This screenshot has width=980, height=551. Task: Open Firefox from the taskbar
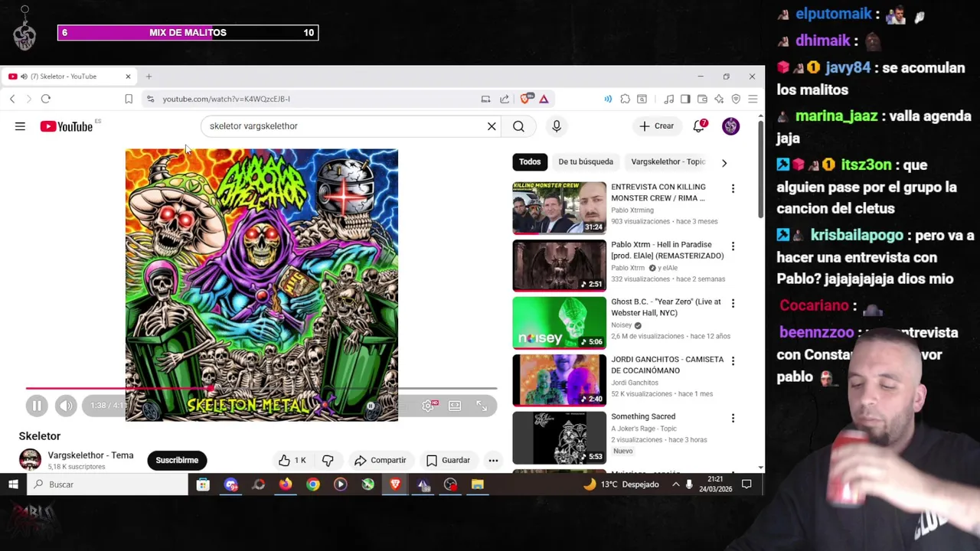tap(286, 484)
